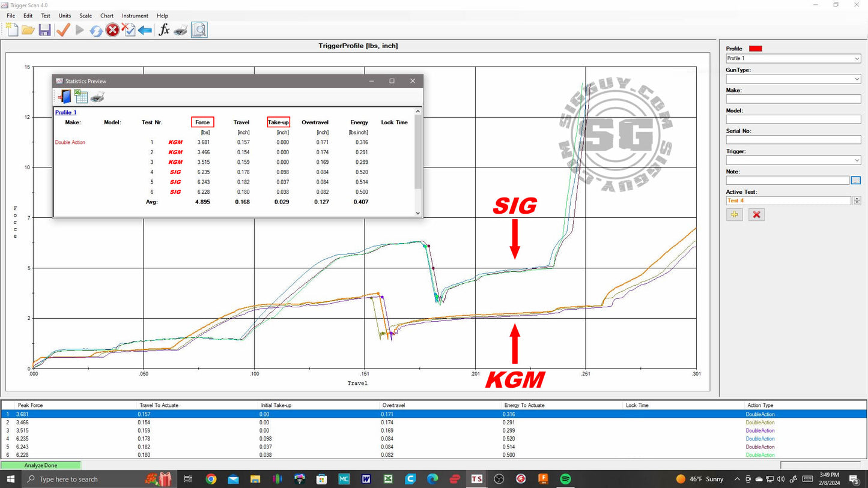Open Excel from the taskbar
Image resolution: width=868 pixels, height=488 pixels.
point(388,479)
